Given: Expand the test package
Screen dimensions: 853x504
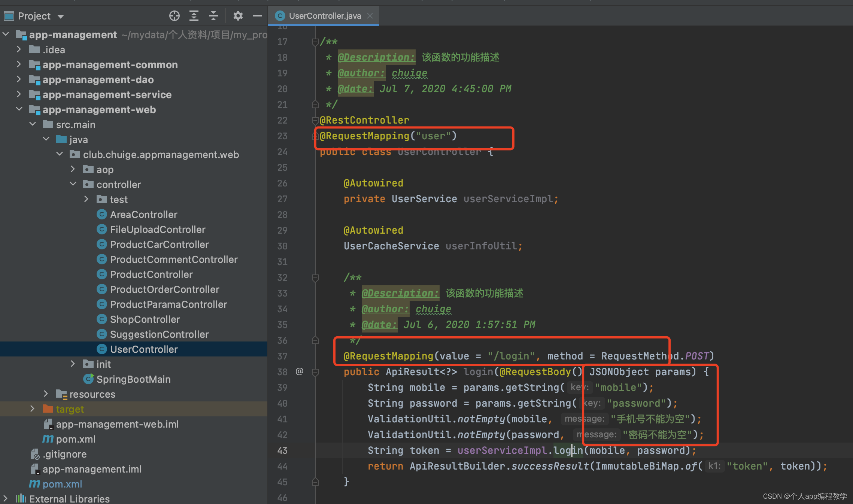Looking at the screenshot, I should click(86, 199).
